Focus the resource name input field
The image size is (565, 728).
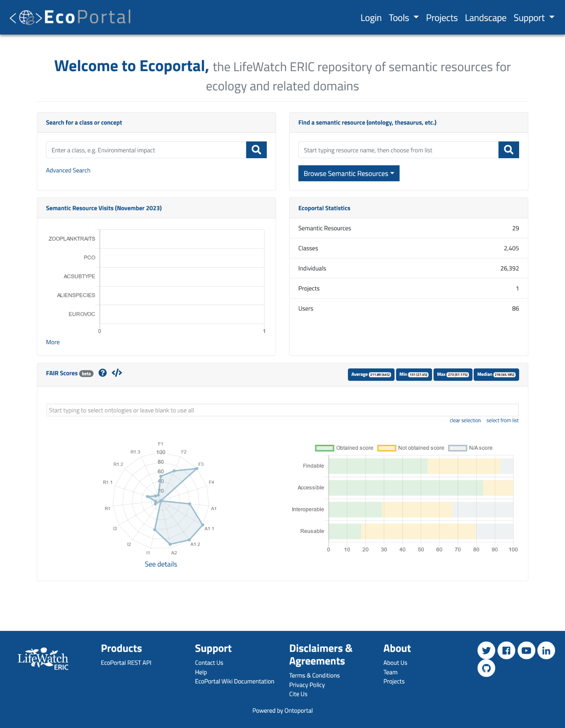coord(398,150)
